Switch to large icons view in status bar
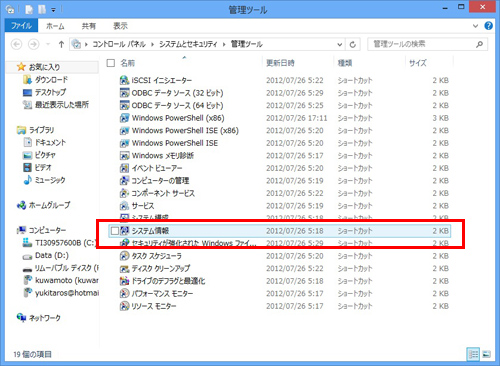The image size is (500, 366). tap(486, 354)
